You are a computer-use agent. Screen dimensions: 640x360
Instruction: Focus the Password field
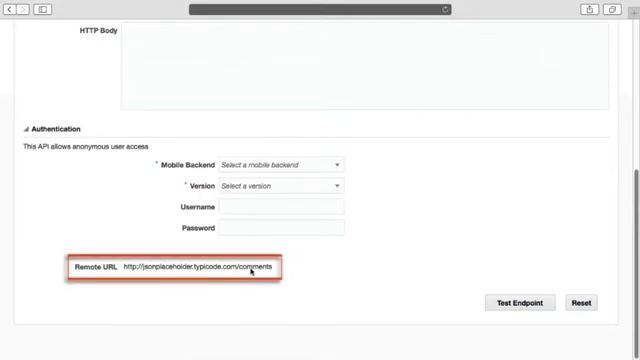click(x=281, y=228)
